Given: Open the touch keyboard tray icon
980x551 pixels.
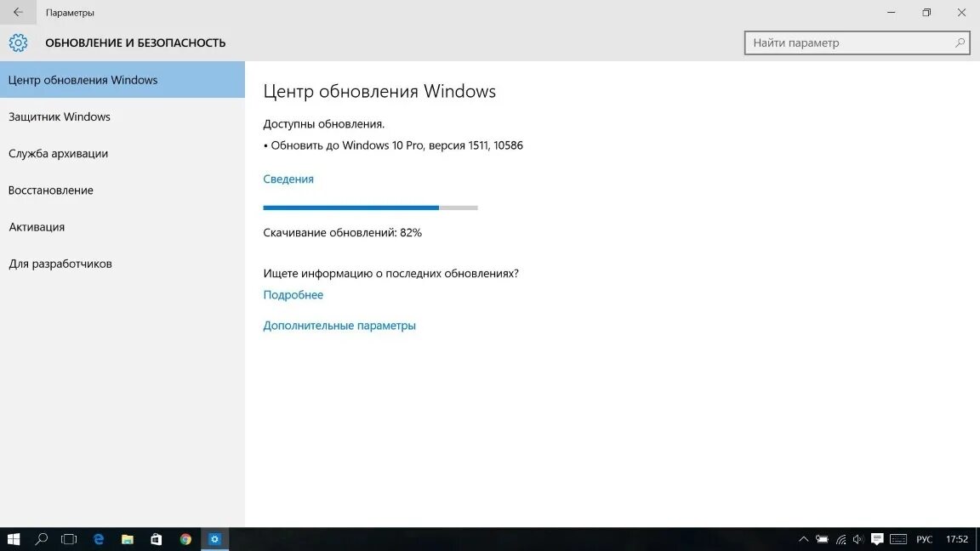Looking at the screenshot, I should coord(898,539).
